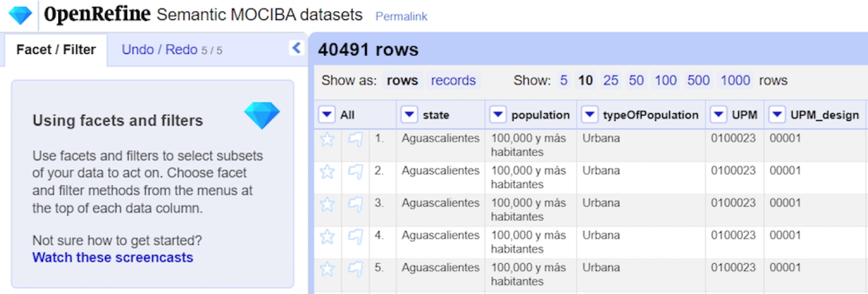This screenshot has height=294, width=868.
Task: Open the population column dropdown menu
Action: 498,115
